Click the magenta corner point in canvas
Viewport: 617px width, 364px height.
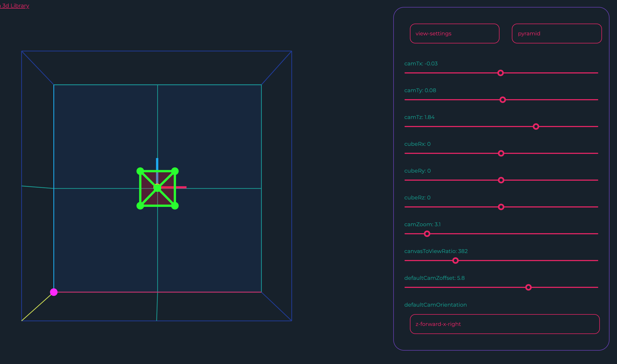tap(54, 292)
